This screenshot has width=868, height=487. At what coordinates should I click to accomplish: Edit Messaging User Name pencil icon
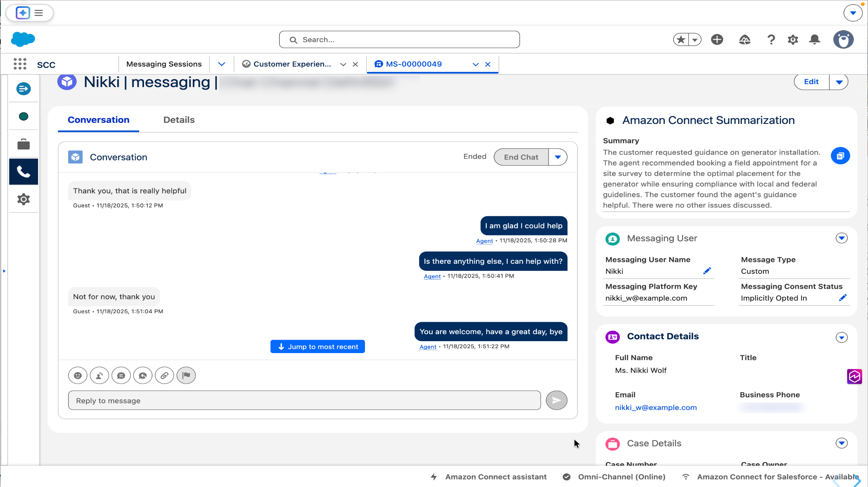point(707,271)
